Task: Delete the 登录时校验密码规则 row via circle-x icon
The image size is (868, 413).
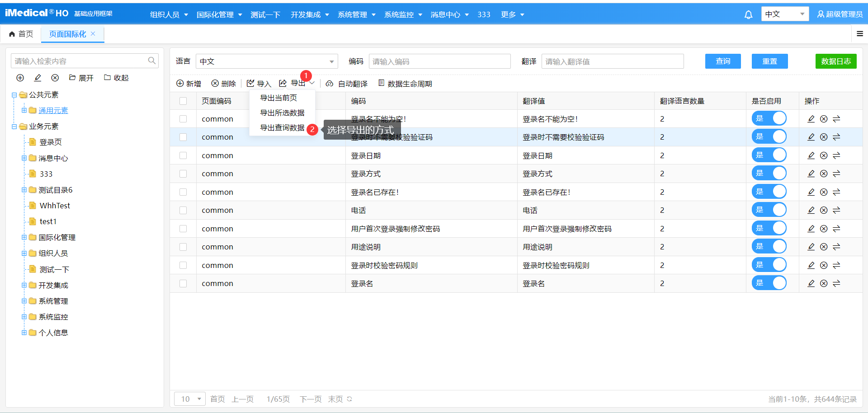Action: coord(824,265)
